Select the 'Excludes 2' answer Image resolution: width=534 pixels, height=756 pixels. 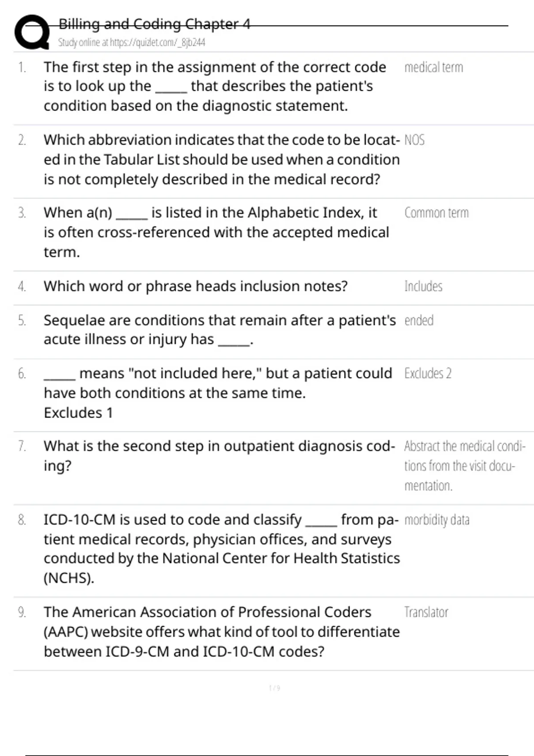428,374
